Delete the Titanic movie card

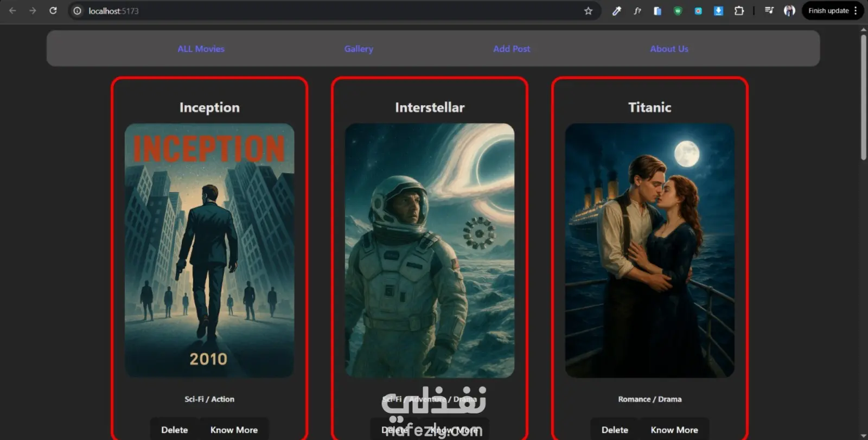(615, 430)
